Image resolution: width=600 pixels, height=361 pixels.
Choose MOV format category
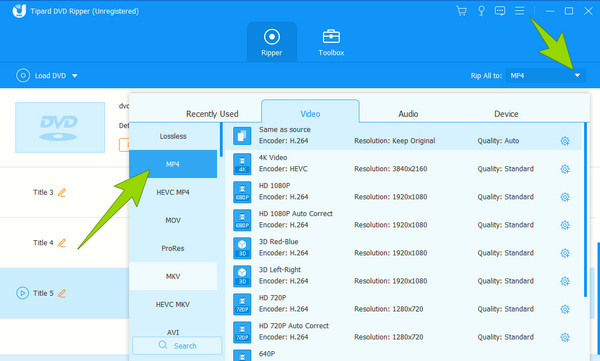coord(173,220)
